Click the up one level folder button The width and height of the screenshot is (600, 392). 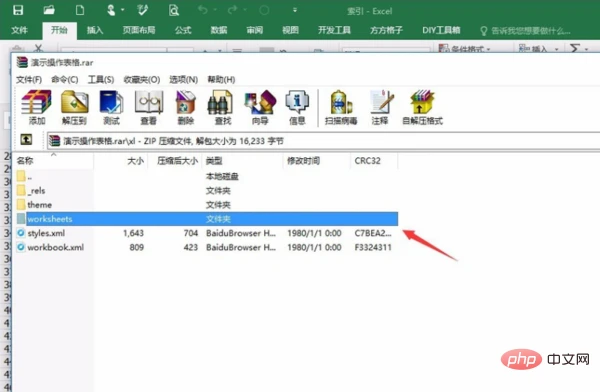pyautogui.click(x=26, y=139)
